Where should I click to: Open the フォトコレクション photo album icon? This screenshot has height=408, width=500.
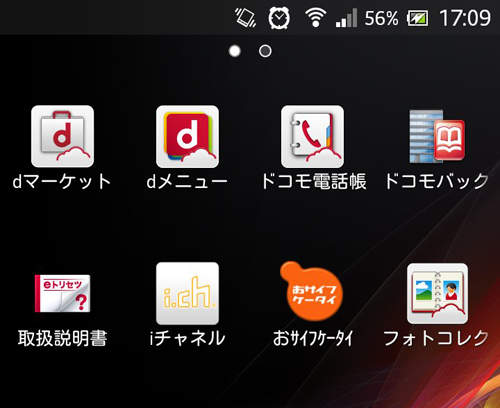point(437,293)
